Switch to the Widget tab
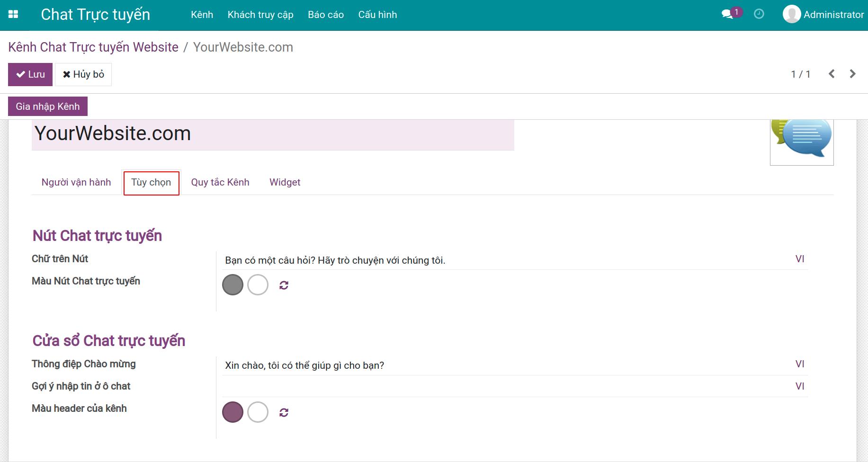 point(285,182)
